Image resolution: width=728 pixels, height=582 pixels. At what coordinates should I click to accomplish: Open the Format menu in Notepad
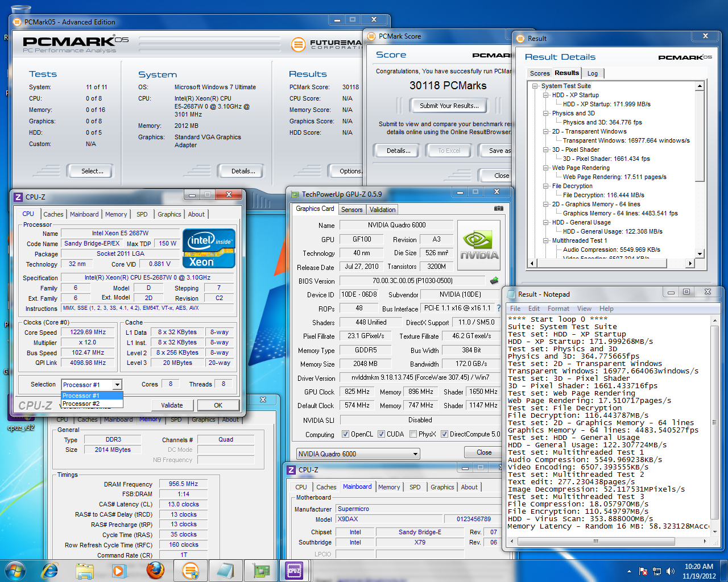[x=559, y=309]
